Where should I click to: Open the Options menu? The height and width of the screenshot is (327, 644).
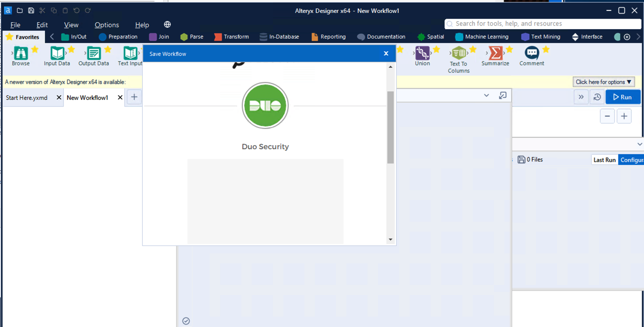click(x=107, y=25)
